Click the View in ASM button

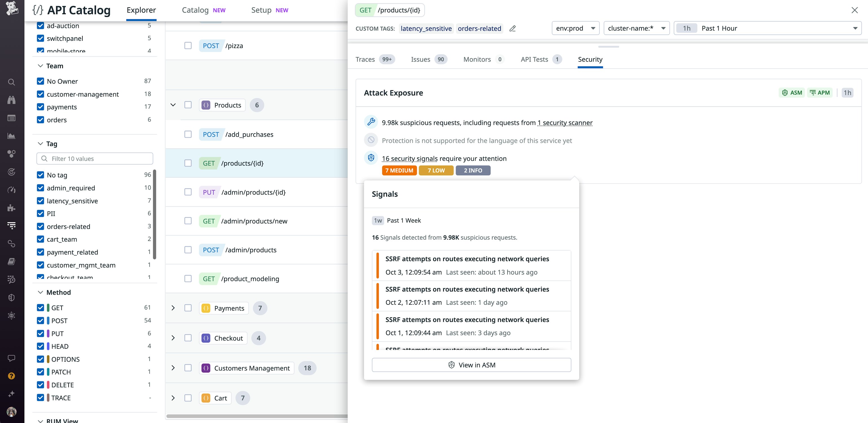[x=471, y=365]
